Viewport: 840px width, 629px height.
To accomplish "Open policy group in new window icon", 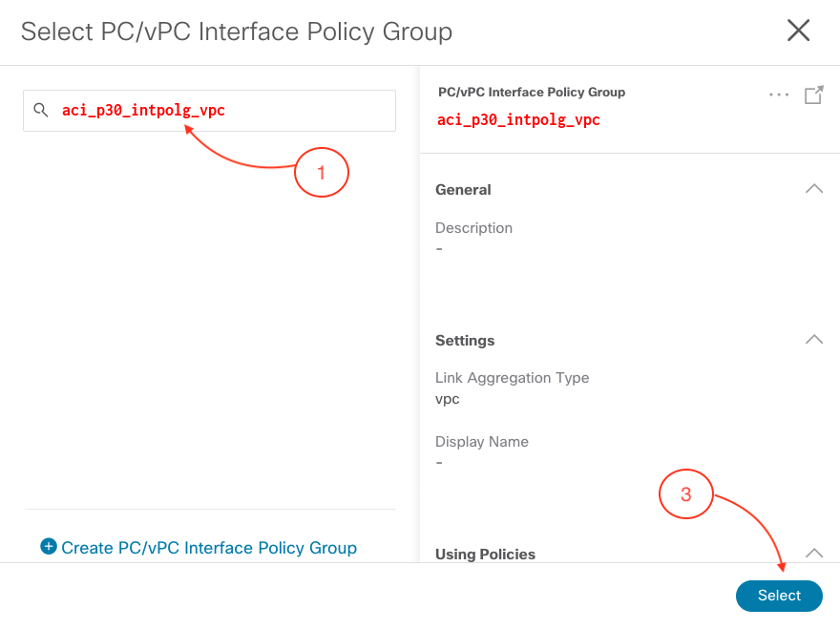I will pyautogui.click(x=813, y=94).
